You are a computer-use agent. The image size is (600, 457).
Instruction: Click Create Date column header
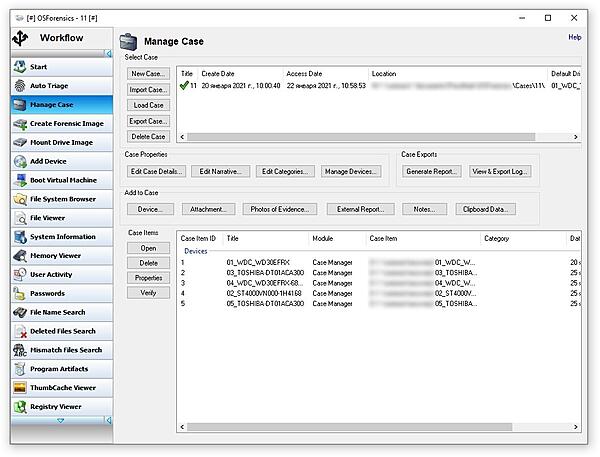click(x=241, y=73)
